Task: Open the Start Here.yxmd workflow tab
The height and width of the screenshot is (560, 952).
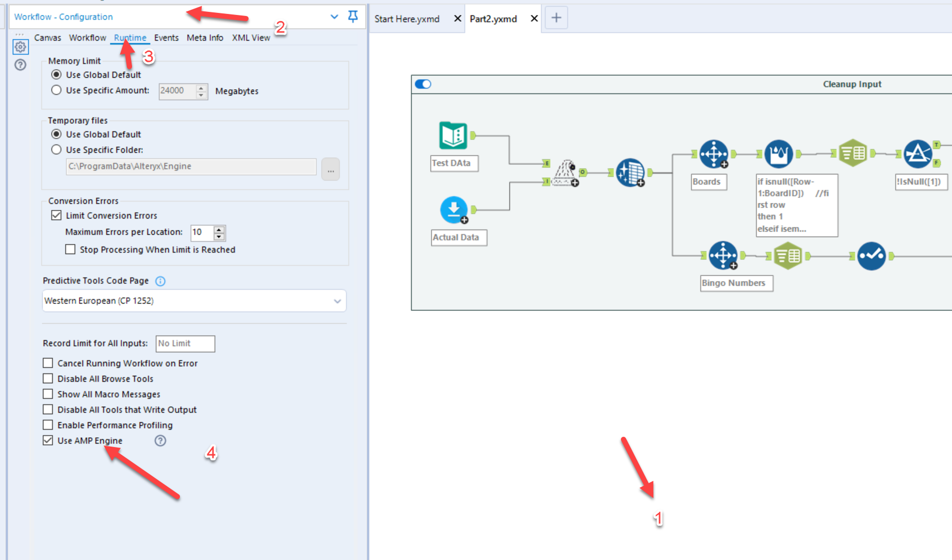Action: click(x=407, y=18)
